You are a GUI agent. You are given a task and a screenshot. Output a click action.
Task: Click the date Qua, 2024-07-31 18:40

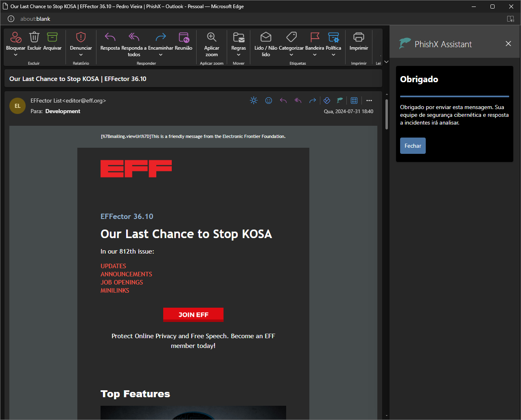(x=348, y=112)
